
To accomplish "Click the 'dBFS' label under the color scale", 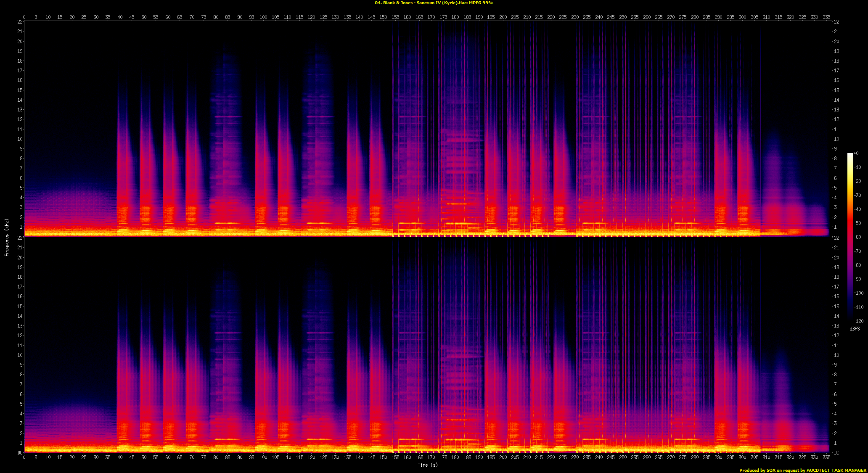I will tap(855, 329).
